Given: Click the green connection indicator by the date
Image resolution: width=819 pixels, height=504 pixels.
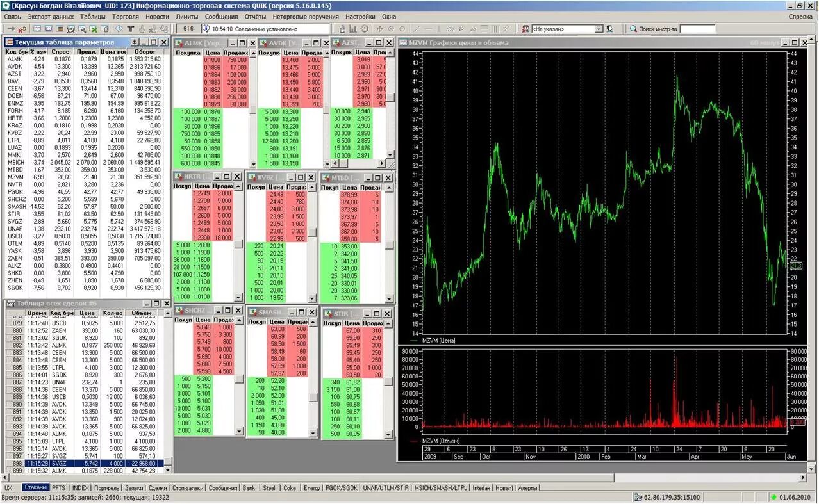Looking at the screenshot, I should pyautogui.click(x=773, y=497).
